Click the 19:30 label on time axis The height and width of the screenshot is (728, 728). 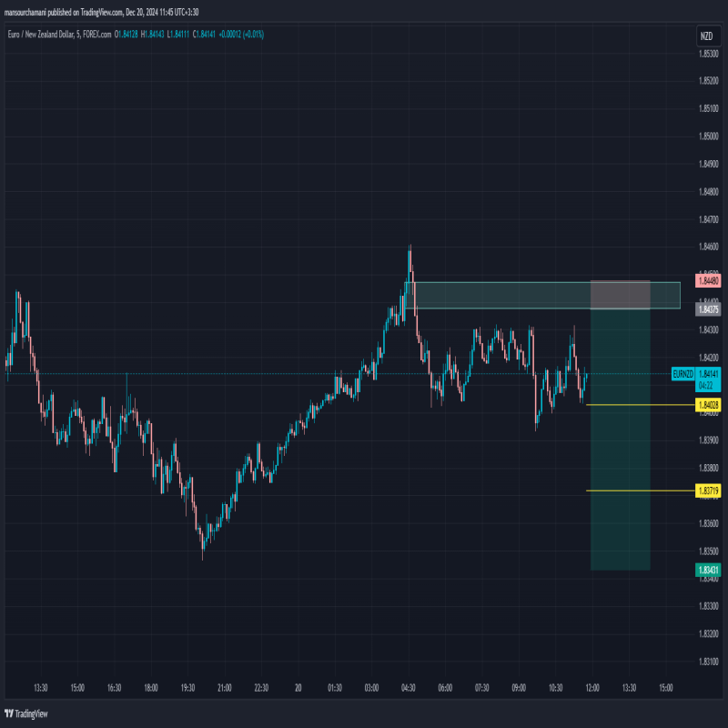188,688
